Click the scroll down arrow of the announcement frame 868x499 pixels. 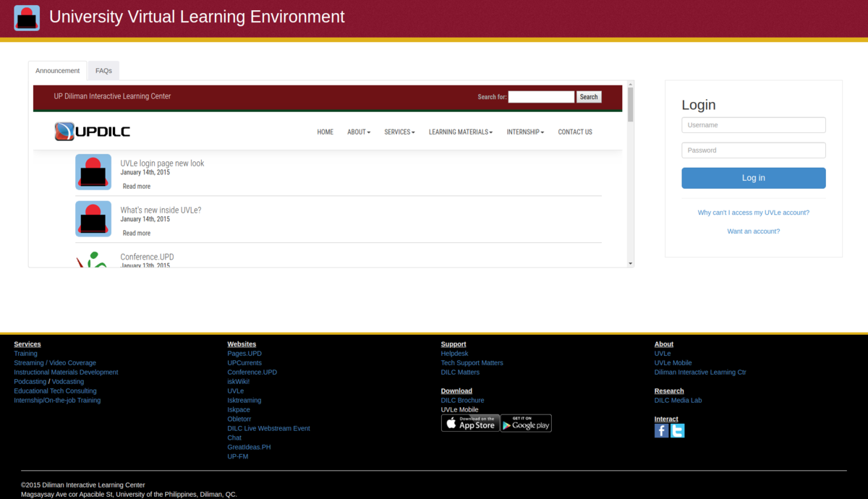coord(630,263)
